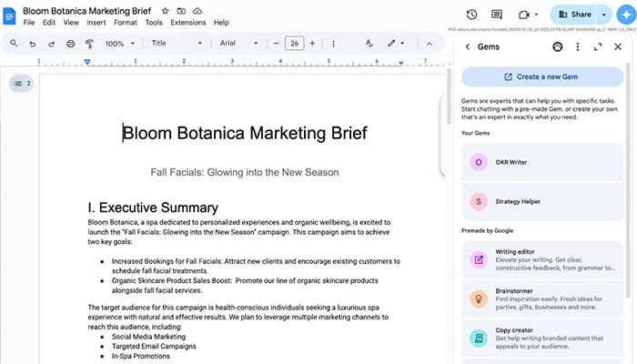Open the comments icon in header
637x364 pixels.
(x=497, y=15)
